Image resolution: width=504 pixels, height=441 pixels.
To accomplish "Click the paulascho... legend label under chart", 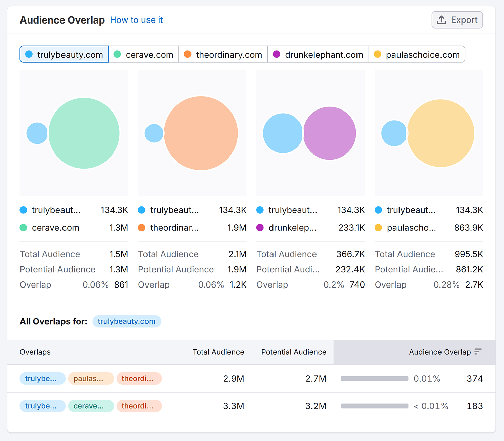I will (412, 228).
